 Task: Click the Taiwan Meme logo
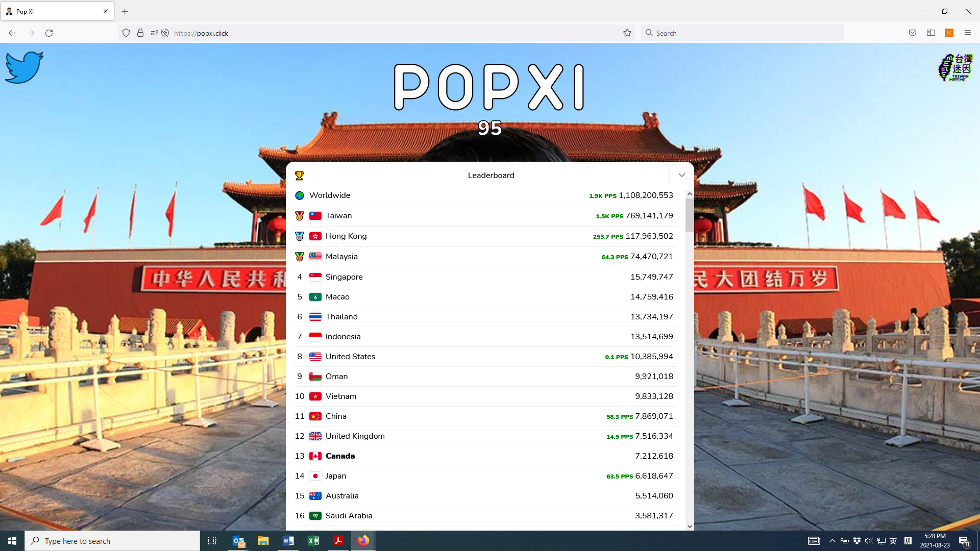[955, 68]
